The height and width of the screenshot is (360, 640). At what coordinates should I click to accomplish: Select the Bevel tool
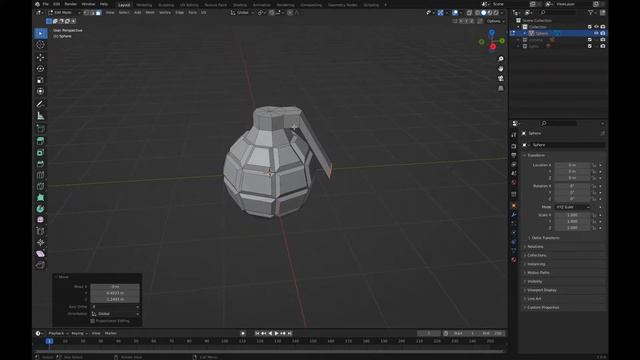[x=40, y=164]
